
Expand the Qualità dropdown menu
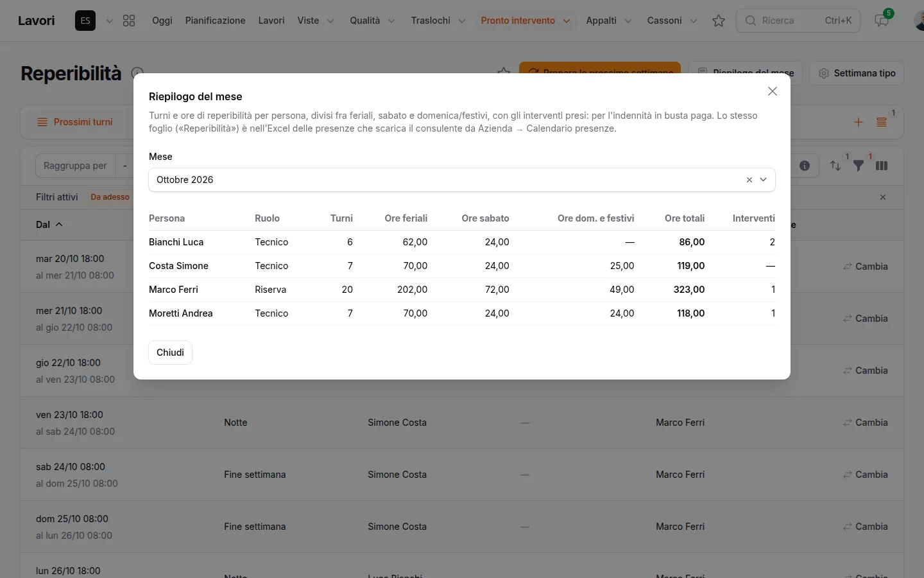click(x=372, y=21)
